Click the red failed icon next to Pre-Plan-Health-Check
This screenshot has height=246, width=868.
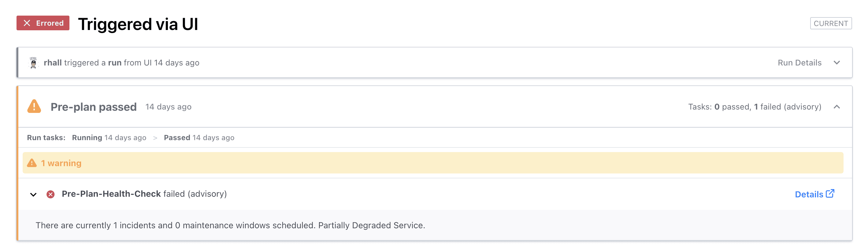click(50, 194)
